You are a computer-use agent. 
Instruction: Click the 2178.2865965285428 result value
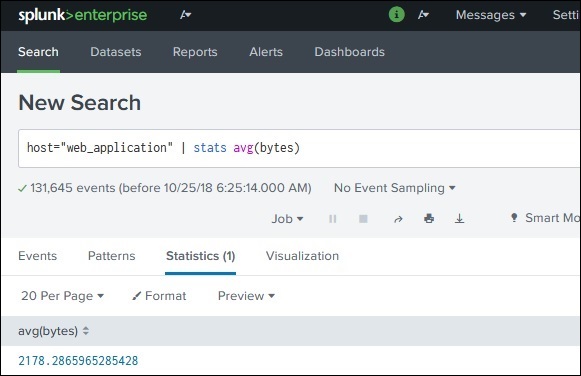click(x=78, y=361)
